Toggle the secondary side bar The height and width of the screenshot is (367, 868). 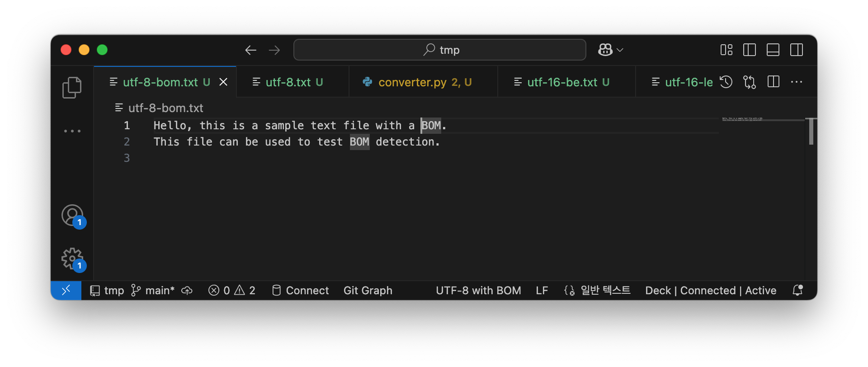click(x=797, y=50)
